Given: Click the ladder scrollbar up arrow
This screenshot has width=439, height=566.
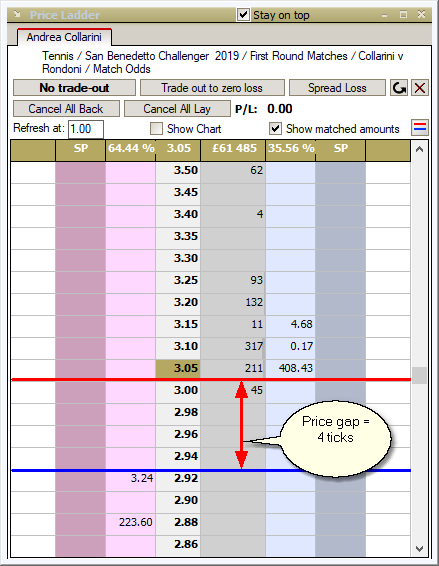Looking at the screenshot, I should [x=419, y=149].
